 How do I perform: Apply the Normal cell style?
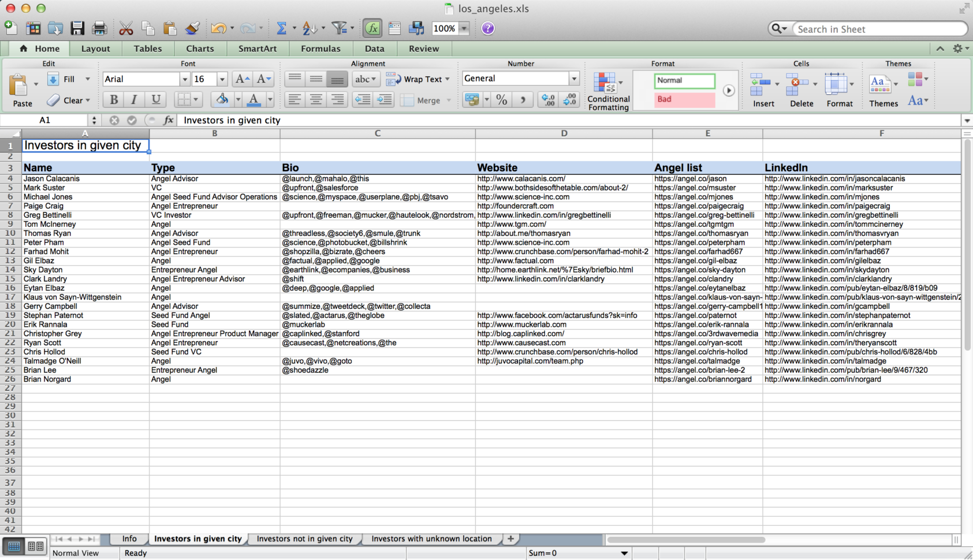[x=684, y=80]
